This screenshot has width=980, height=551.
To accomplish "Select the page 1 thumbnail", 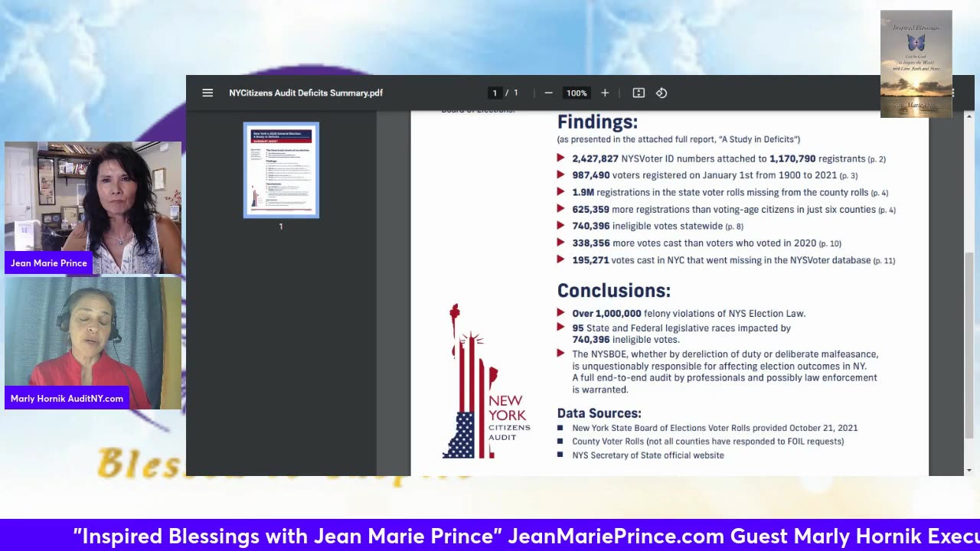I will pyautogui.click(x=281, y=170).
